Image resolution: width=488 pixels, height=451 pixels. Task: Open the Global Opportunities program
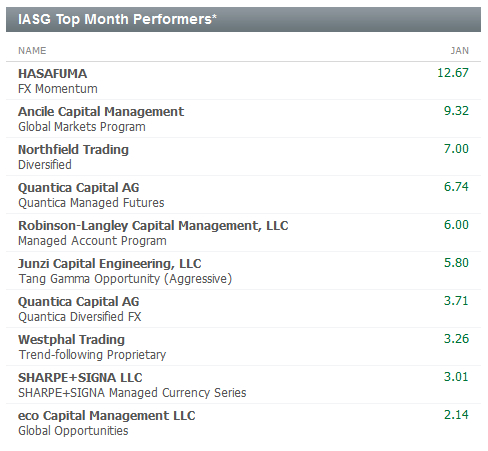click(x=73, y=431)
